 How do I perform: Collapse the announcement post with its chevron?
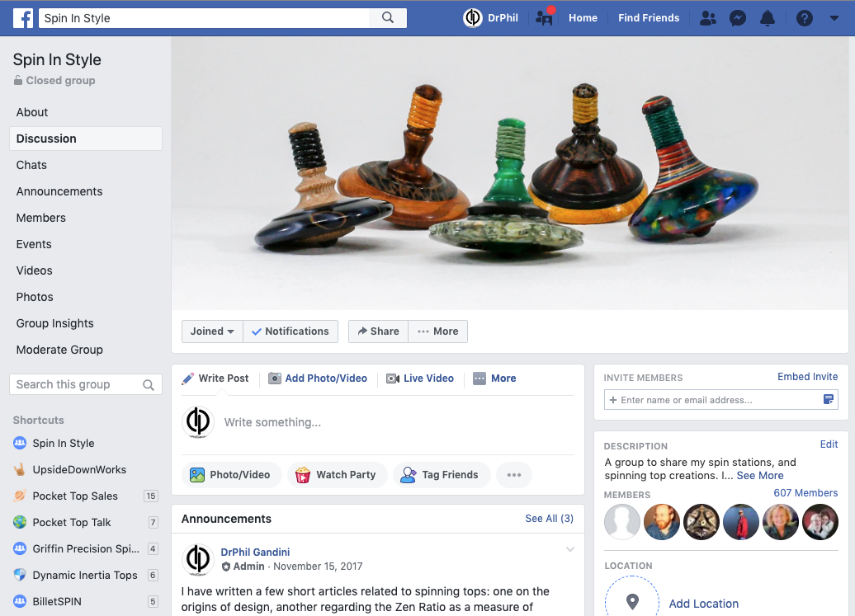[x=569, y=548]
